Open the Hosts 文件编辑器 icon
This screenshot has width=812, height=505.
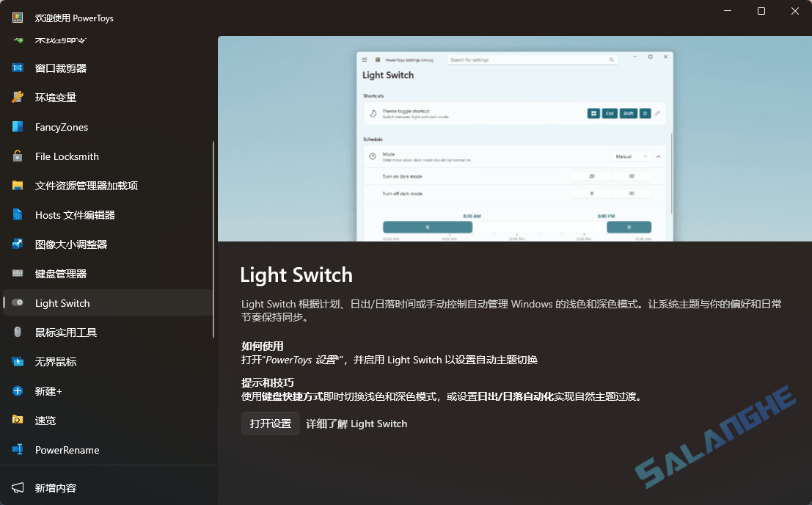(x=18, y=214)
